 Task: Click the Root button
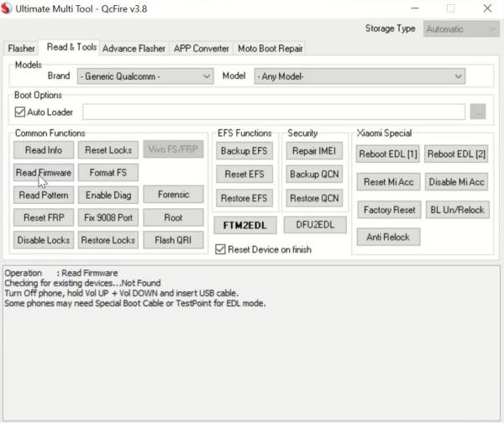(x=173, y=217)
